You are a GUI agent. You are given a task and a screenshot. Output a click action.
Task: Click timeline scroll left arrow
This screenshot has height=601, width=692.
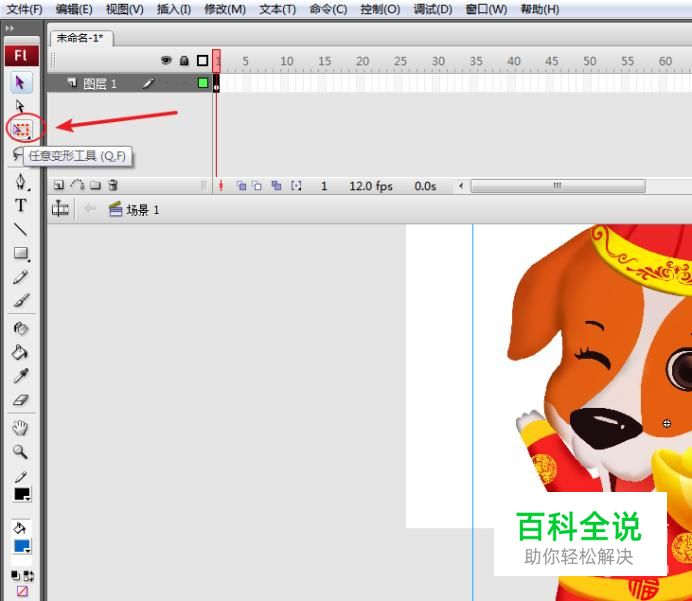pyautogui.click(x=461, y=186)
